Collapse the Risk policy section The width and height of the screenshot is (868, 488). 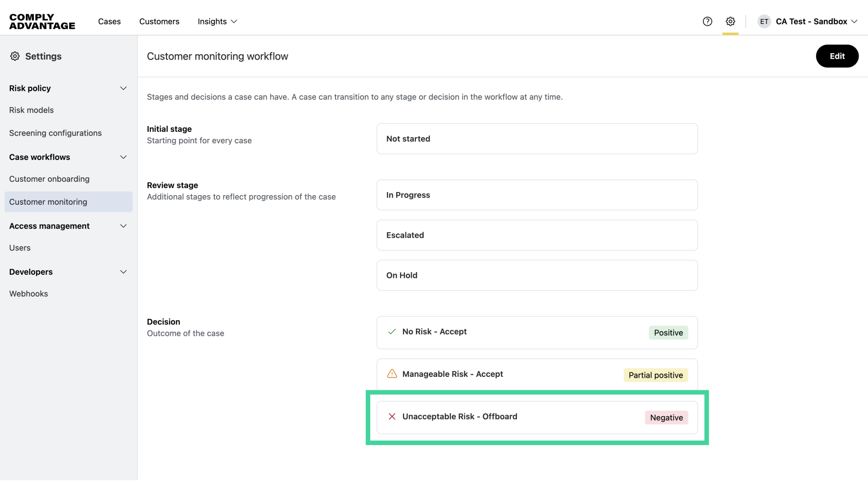(123, 88)
